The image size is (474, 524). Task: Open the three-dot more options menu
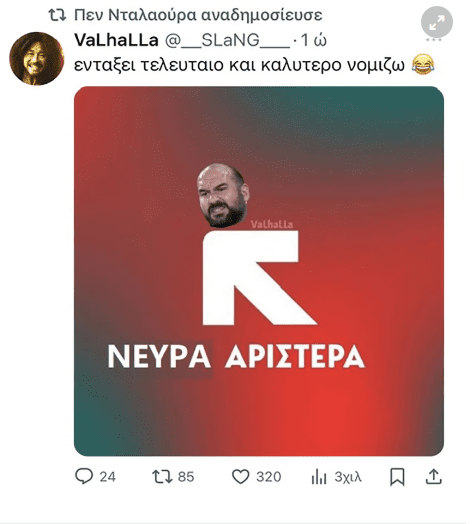tap(434, 40)
